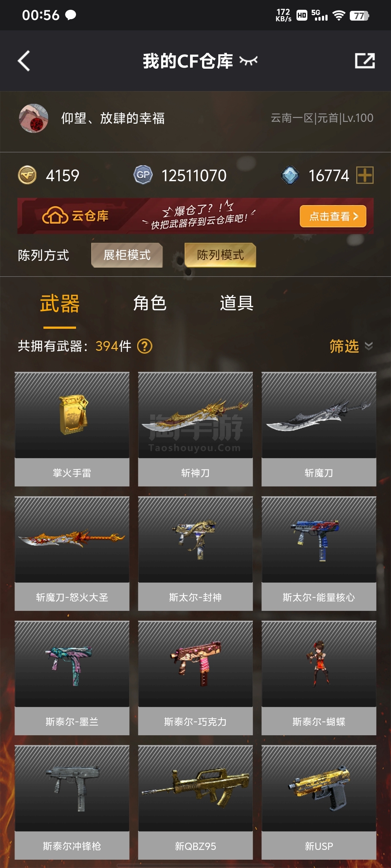Open the weapon count help question icon

(x=145, y=346)
